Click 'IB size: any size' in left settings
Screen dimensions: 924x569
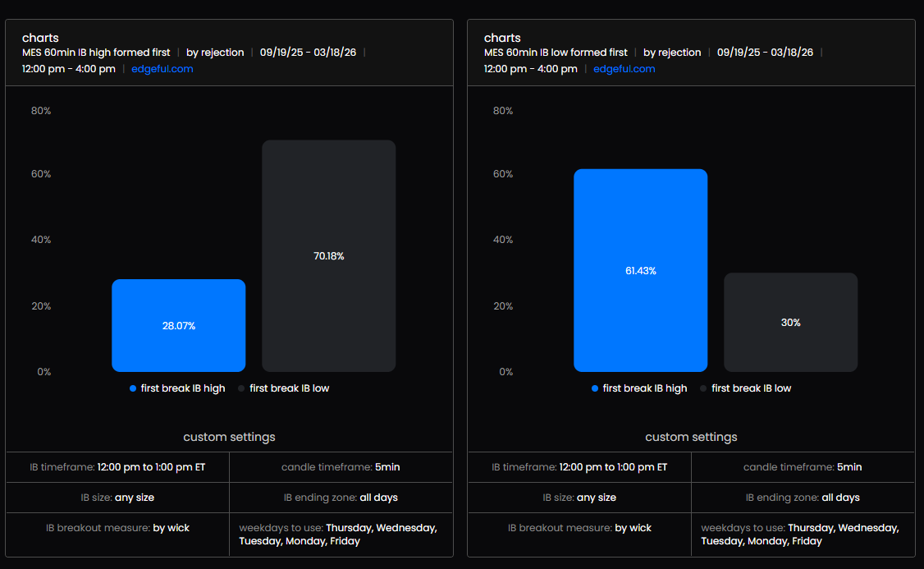[117, 498]
